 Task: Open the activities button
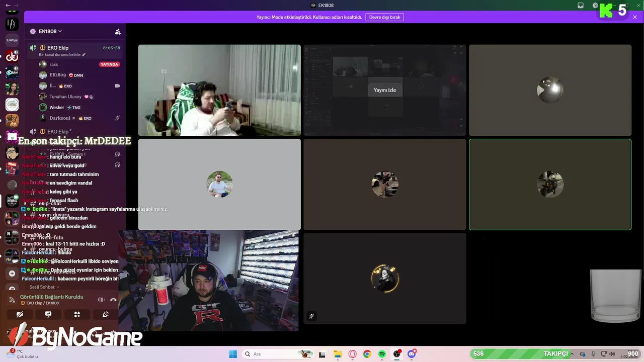[77, 314]
